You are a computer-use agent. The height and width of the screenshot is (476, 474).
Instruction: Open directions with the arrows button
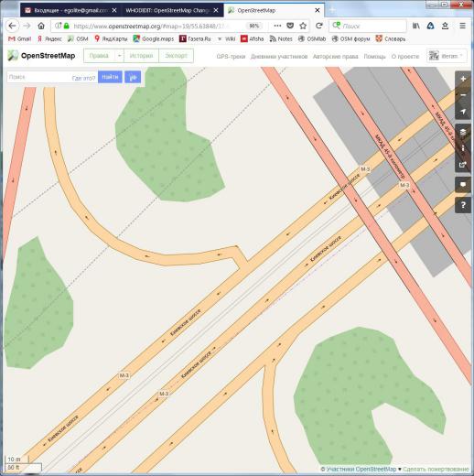(x=133, y=77)
